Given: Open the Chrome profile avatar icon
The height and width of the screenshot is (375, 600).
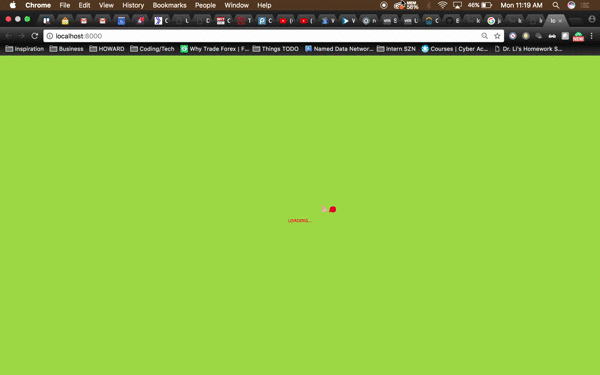Looking at the screenshot, I should 592,19.
